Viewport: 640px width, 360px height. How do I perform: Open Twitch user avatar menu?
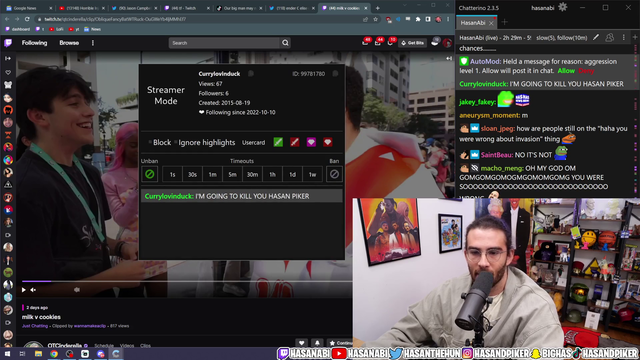pyautogui.click(x=447, y=42)
